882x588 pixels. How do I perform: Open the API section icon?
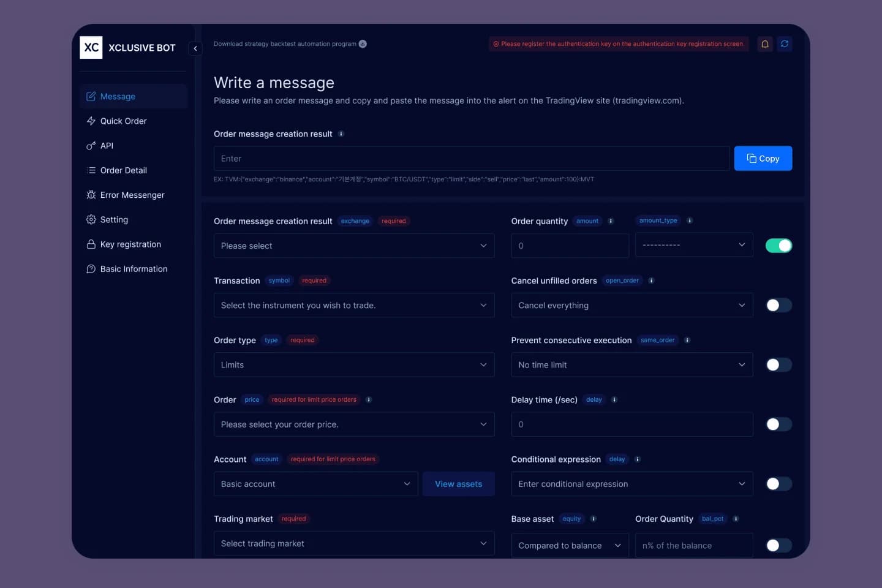(x=91, y=146)
